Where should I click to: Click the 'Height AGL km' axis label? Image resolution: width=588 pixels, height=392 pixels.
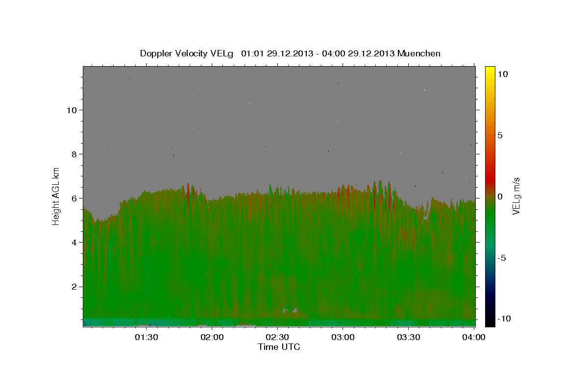(56, 196)
